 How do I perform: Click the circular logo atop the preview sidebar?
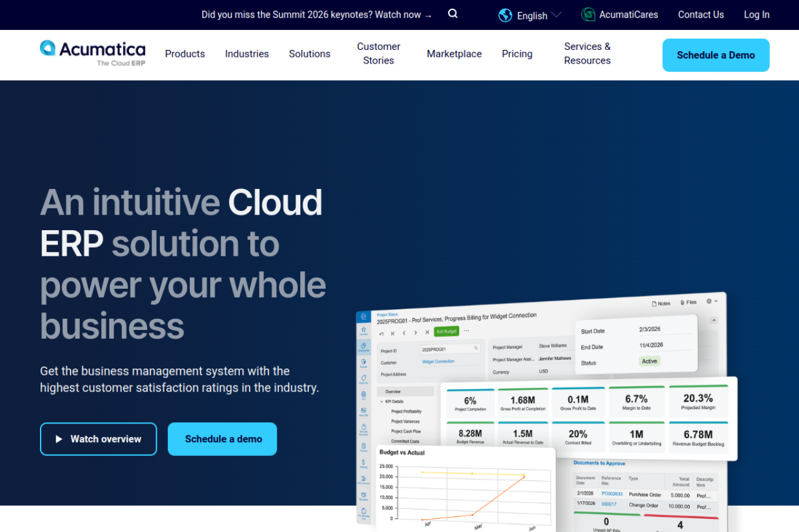(364, 316)
